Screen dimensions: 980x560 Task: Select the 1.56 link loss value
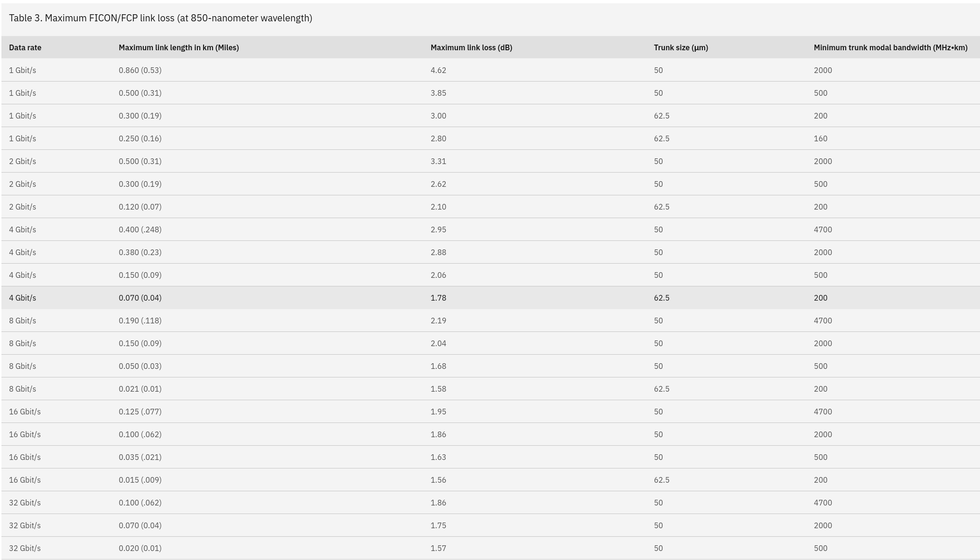(x=438, y=480)
